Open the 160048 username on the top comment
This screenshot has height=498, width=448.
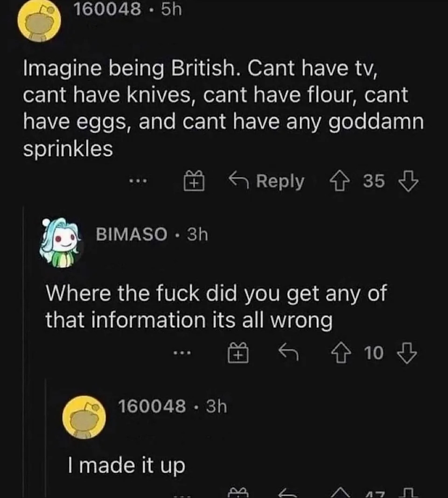coord(107,9)
